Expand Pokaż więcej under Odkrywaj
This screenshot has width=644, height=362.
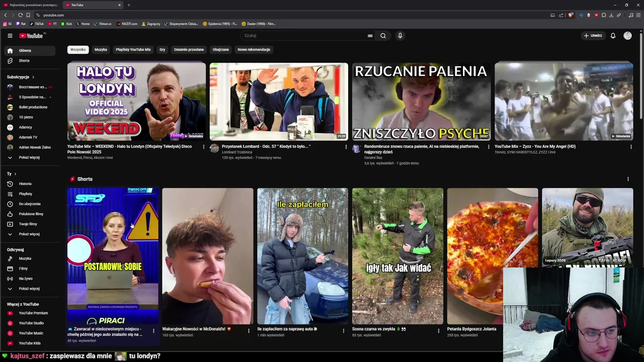[30, 289]
